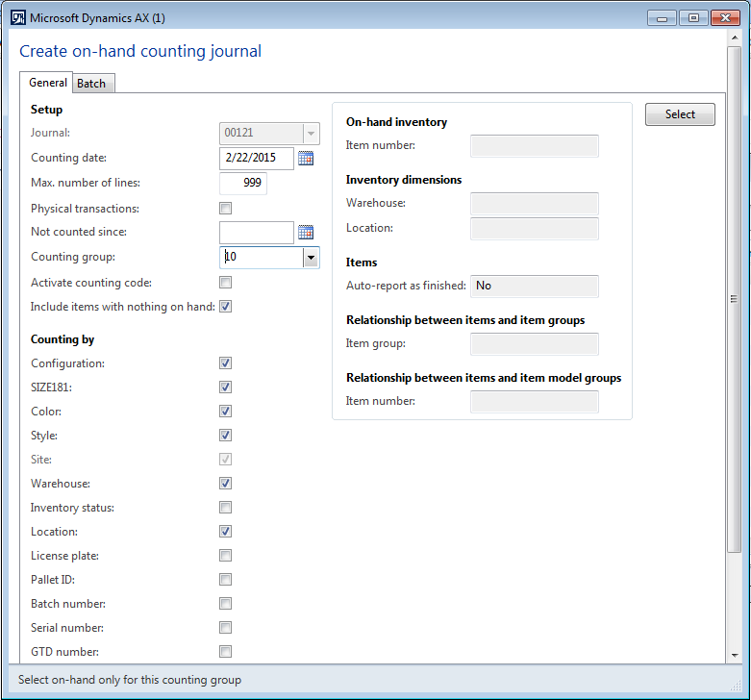Click scrollbar up arrow
The width and height of the screenshot is (751, 700).
click(735, 37)
